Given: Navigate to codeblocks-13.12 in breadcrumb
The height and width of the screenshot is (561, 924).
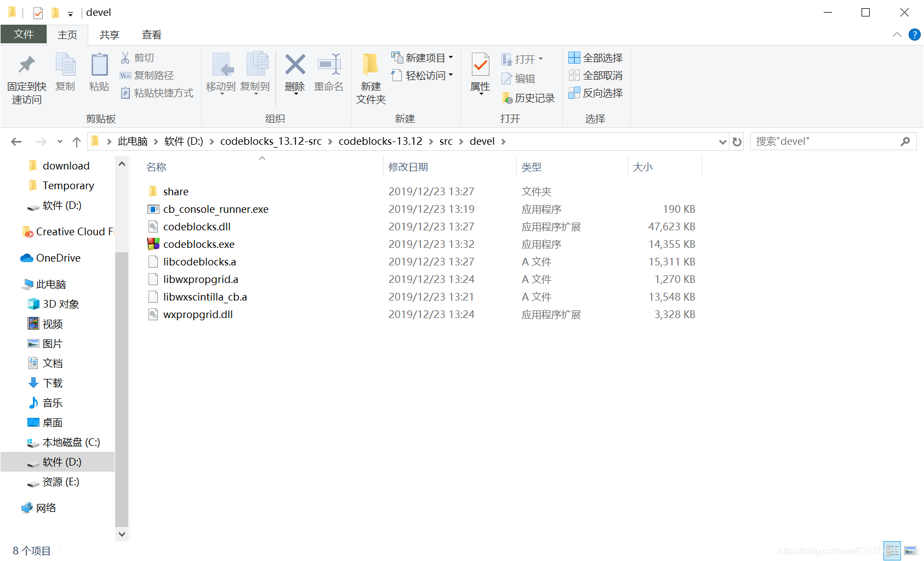Looking at the screenshot, I should pyautogui.click(x=380, y=141).
